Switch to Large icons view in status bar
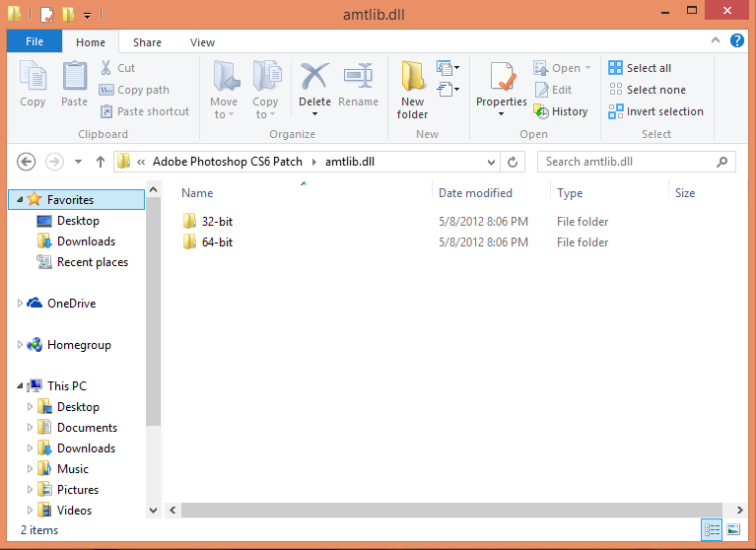 [x=733, y=529]
